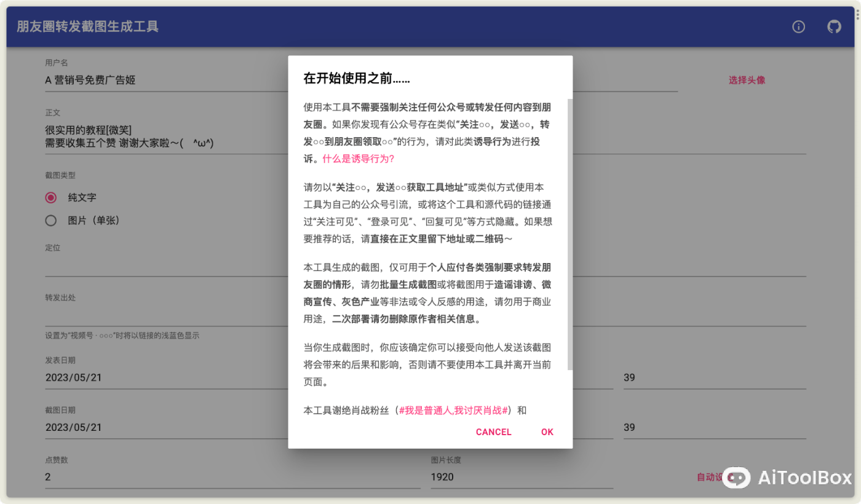Open the info icon in the header
Image resolution: width=861 pixels, height=504 pixels.
[x=798, y=26]
